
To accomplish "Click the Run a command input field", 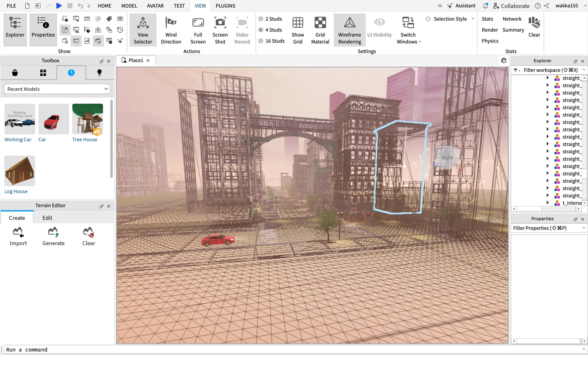I will point(146,349).
